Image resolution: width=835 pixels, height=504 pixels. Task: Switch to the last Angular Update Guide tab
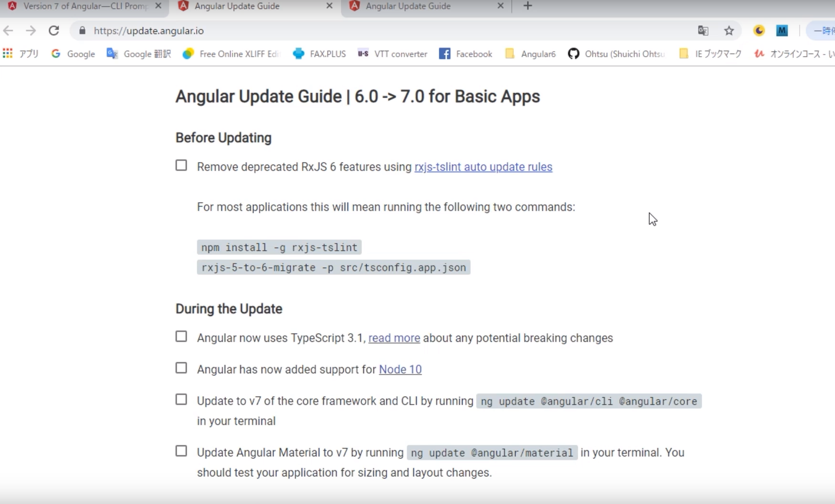[426, 6]
